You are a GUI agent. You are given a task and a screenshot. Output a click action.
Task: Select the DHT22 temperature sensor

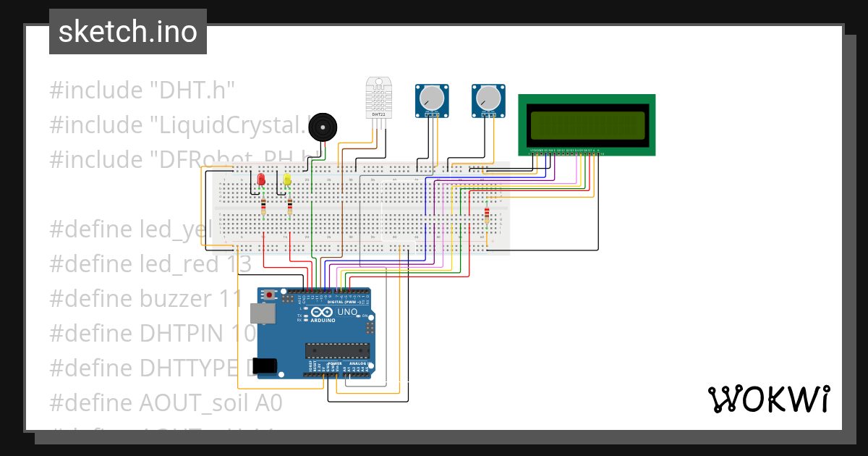(379, 98)
